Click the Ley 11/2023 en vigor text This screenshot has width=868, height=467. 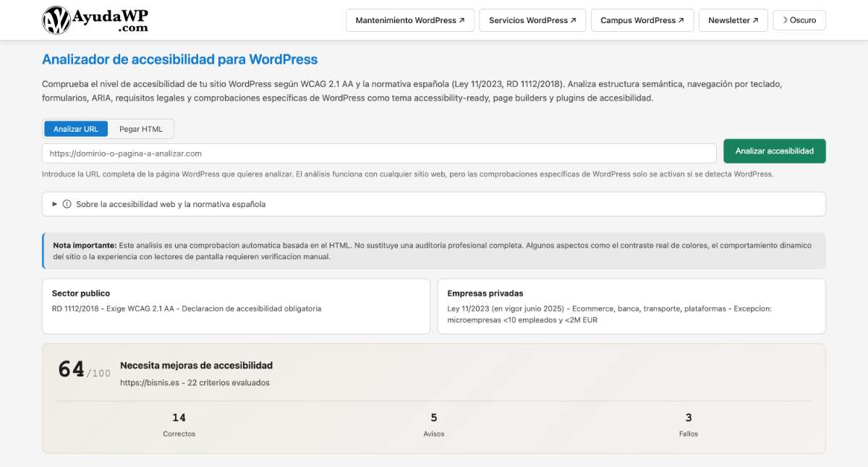tap(610, 314)
